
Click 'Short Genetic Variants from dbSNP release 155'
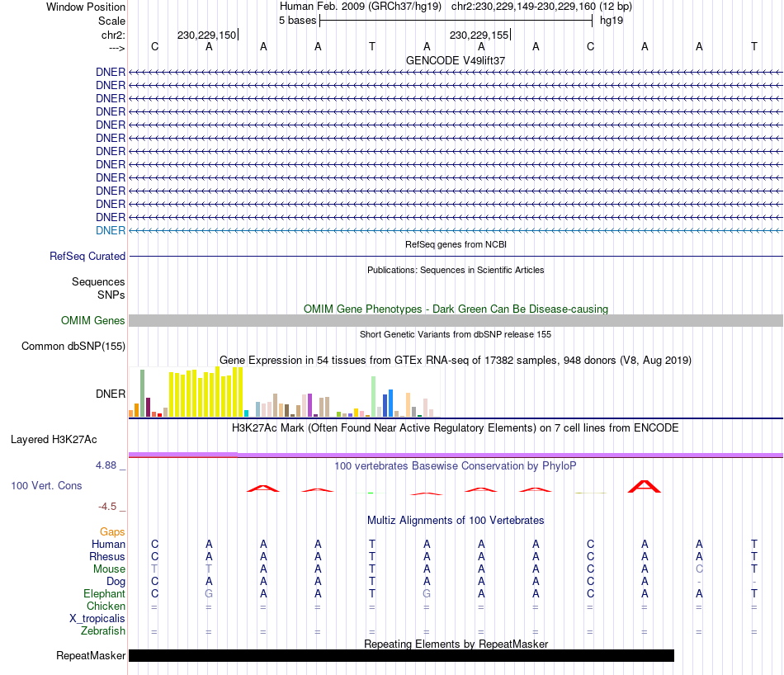tap(456, 334)
